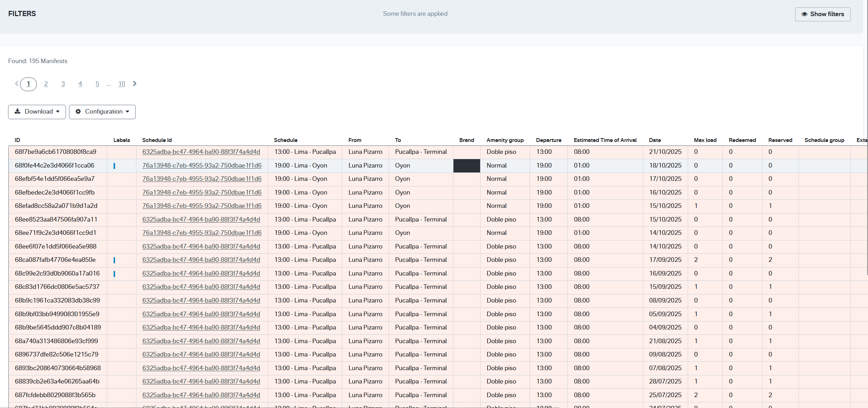Image resolution: width=868 pixels, height=408 pixels.
Task: Click the Date column header
Action: (x=655, y=140)
